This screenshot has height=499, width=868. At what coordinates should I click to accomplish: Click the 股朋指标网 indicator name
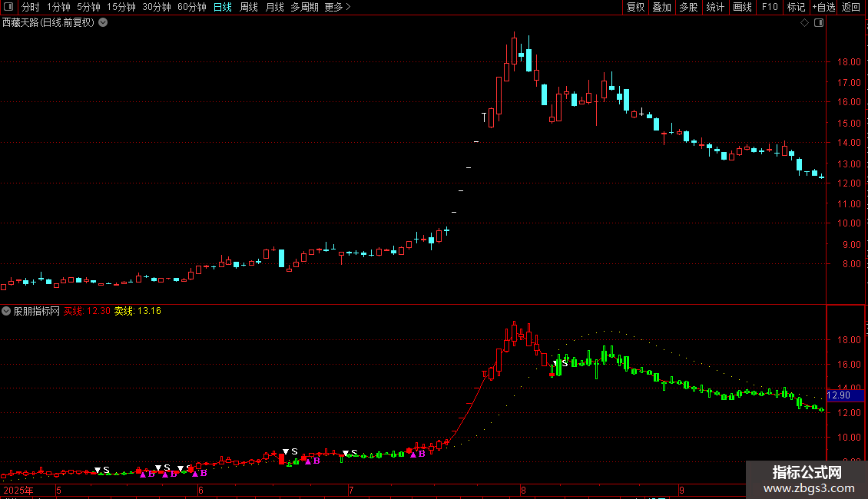pos(37,311)
